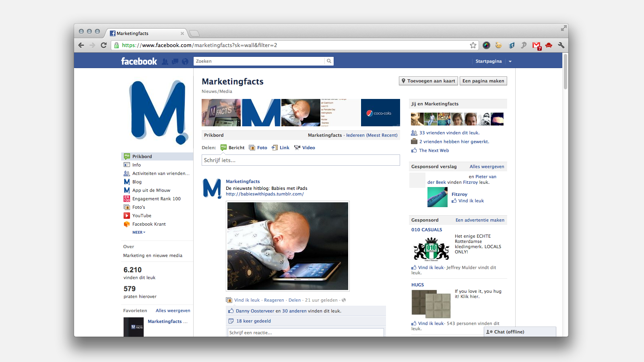The height and width of the screenshot is (362, 644).
Task: Click the search magnifier button
Action: click(329, 61)
